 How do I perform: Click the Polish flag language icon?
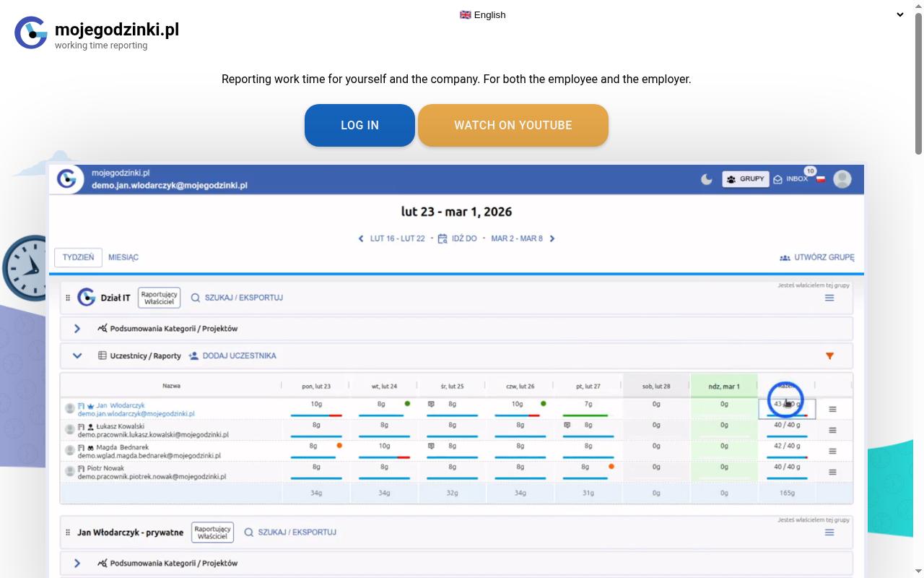click(x=821, y=179)
